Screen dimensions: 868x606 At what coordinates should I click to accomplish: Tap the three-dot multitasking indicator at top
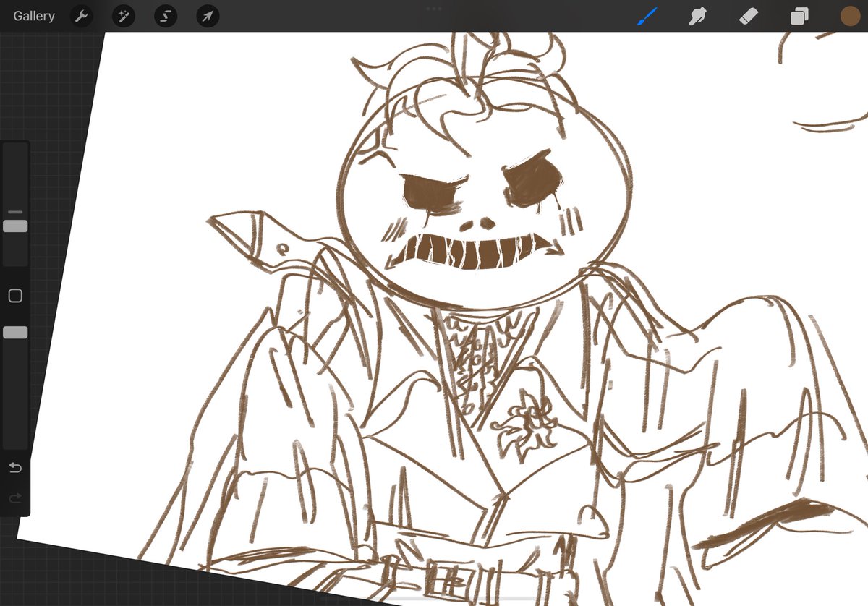click(x=434, y=9)
